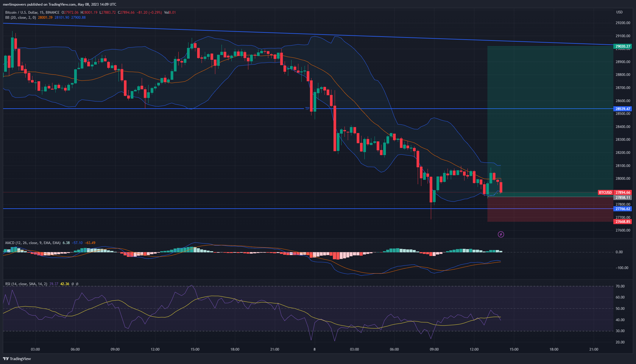Click the BB upper value 28101.90
The image size is (636, 364).
62,18
